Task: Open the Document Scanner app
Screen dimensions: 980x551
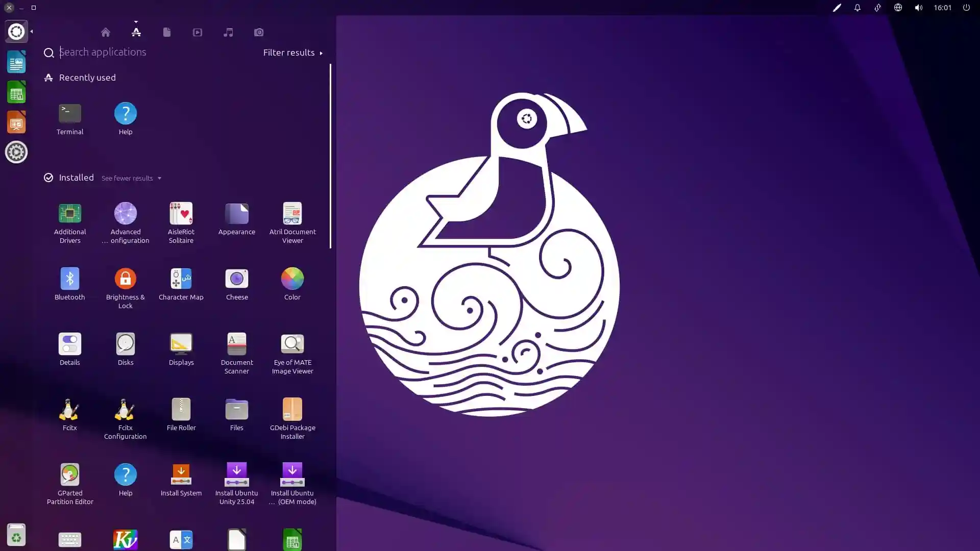Action: click(x=236, y=344)
